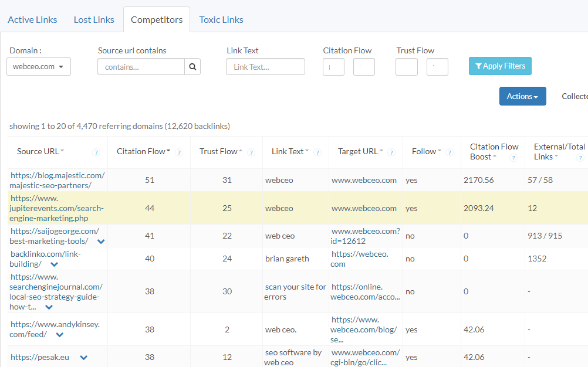Click External/Total Links value 913 / 915

pos(545,236)
